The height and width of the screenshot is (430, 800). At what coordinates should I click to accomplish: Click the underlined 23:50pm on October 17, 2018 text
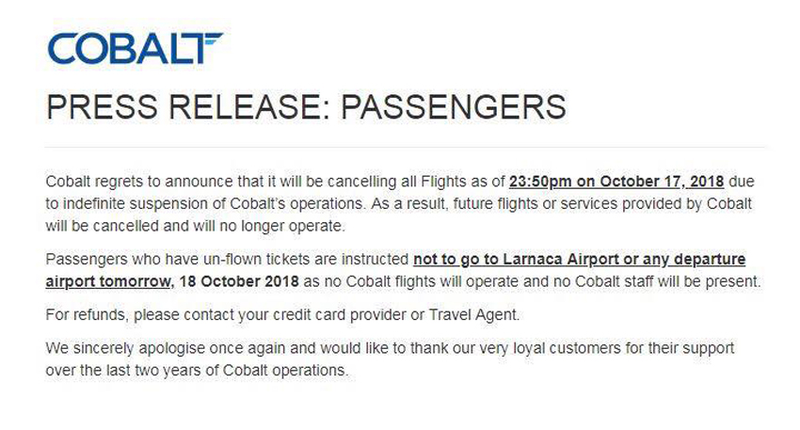tap(616, 182)
